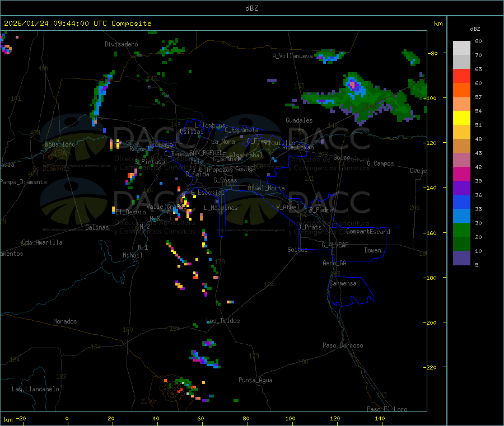Click the SAN_RAFAEL city label

click(206, 152)
